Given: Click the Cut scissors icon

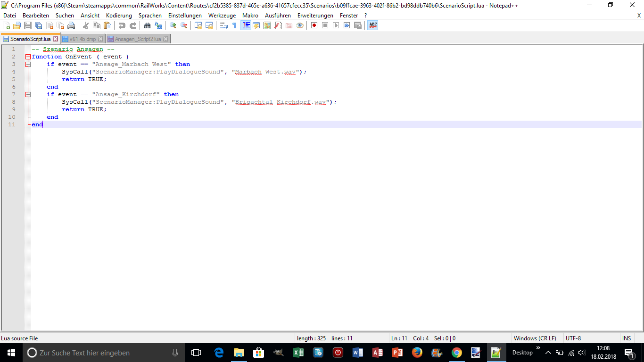Looking at the screenshot, I should click(86, 25).
